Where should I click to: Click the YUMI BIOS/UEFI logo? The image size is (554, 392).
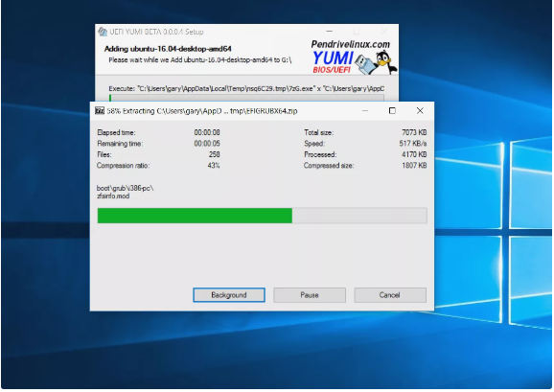(x=333, y=61)
